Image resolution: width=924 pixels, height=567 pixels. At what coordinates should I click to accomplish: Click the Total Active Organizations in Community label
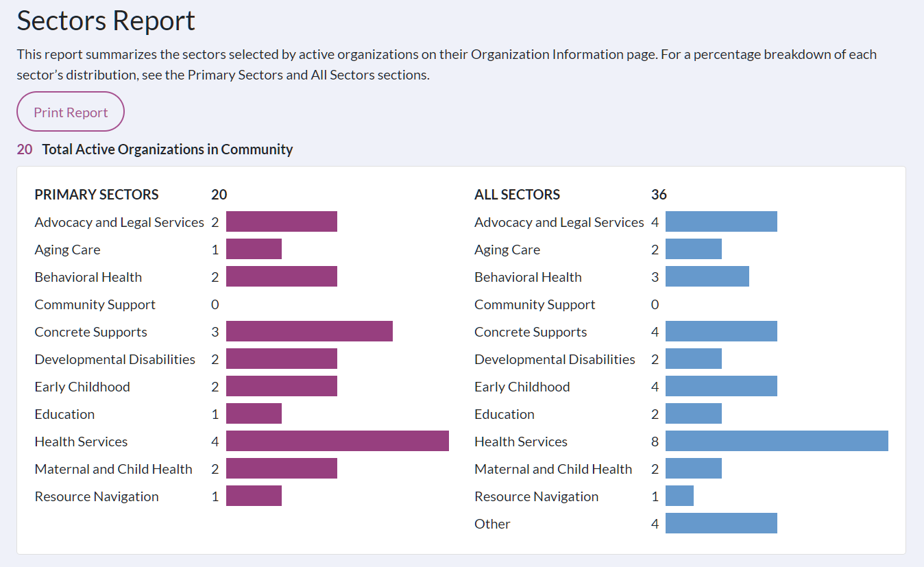[167, 149]
